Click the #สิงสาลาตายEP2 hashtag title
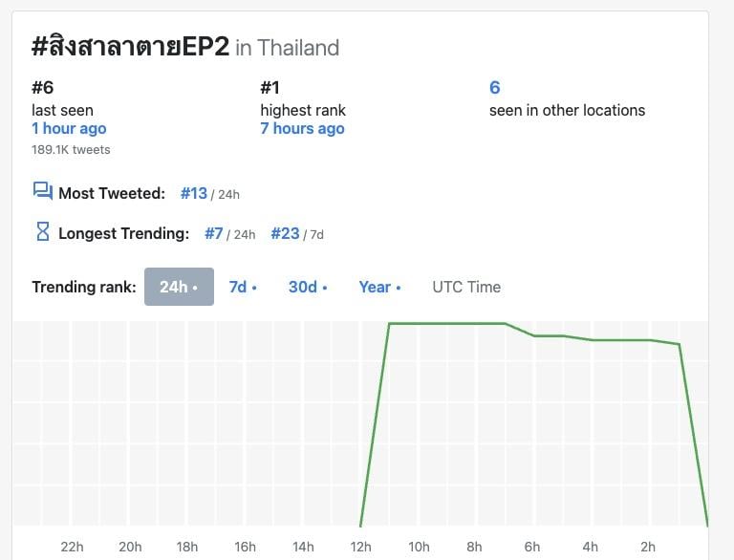The width and height of the screenshot is (734, 560). (130, 47)
